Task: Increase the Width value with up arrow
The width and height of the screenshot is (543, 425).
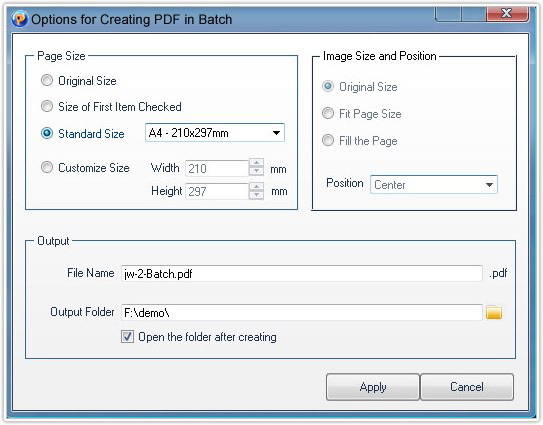Action: tap(256, 163)
